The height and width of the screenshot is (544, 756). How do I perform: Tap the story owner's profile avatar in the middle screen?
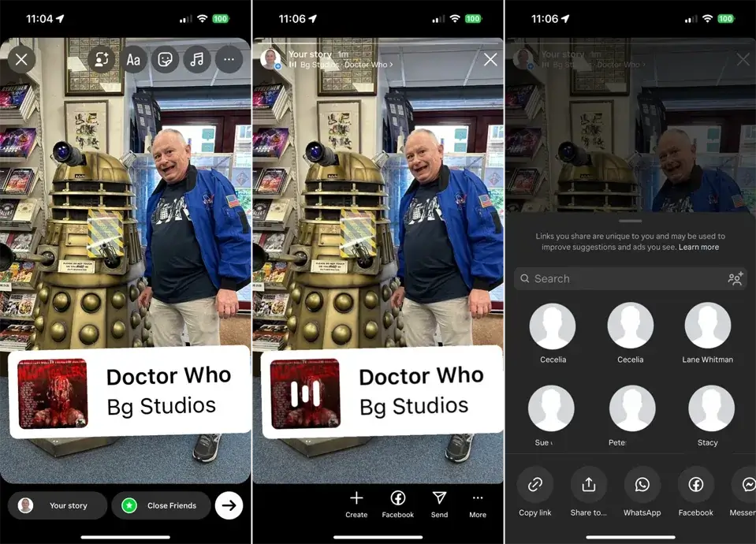270,59
